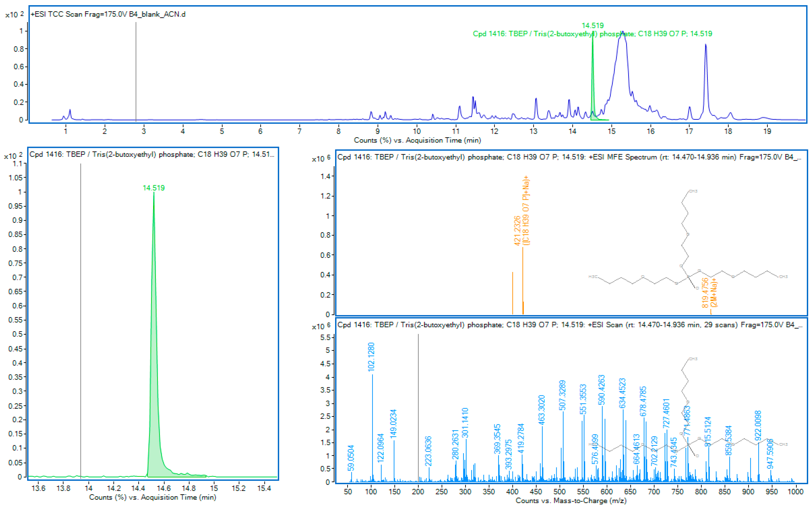812x508 pixels.
Task: Click the 'Counts vs. Mass-to-Charge (m/z)' axis label
Action: coord(571,501)
